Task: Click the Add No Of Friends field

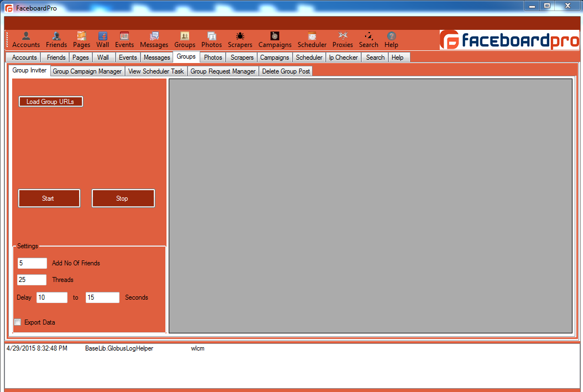Action: coord(32,263)
